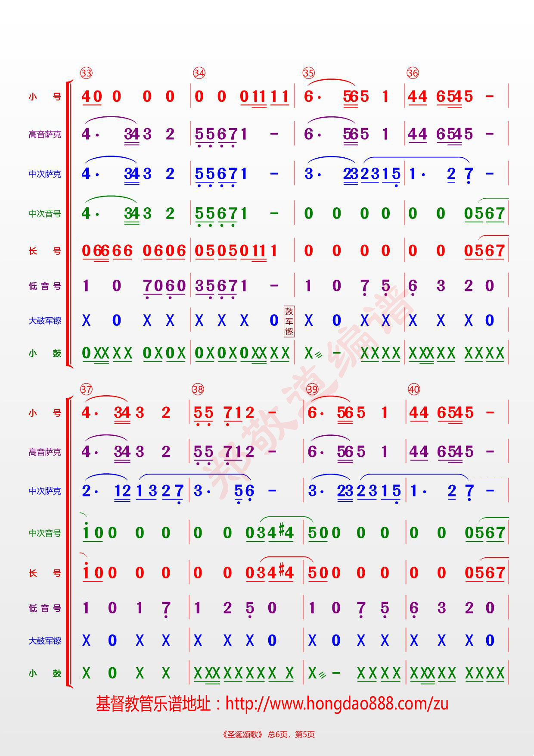Select the 低音号 label in the first system

click(x=45, y=286)
